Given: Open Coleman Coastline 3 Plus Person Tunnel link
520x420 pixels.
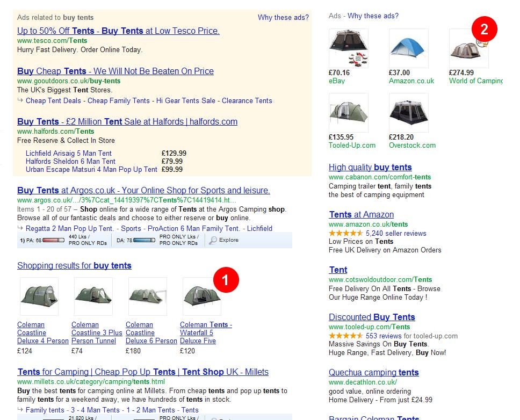Looking at the screenshot, I should pos(97,333).
